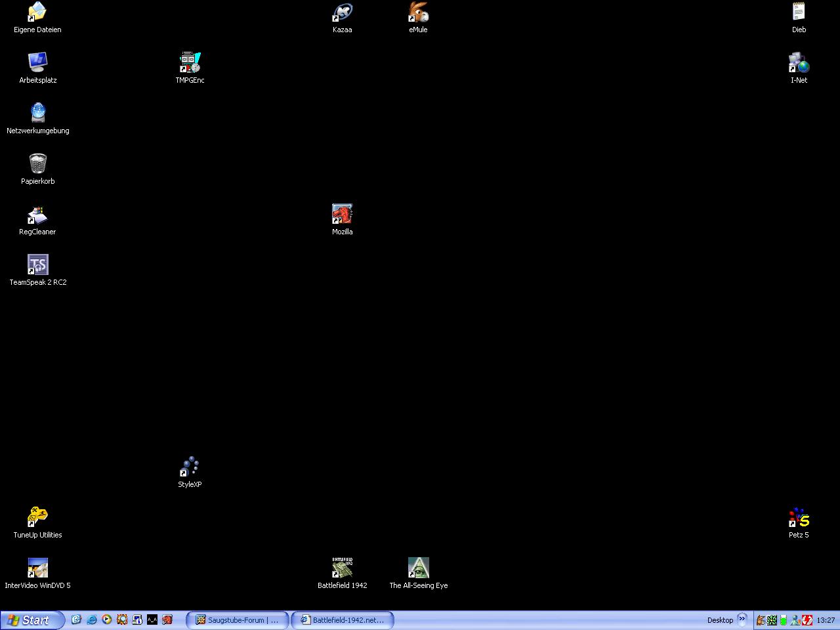Switch to the Saugstube-Forum taskbar window
The height and width of the screenshot is (630, 840).
tap(238, 620)
